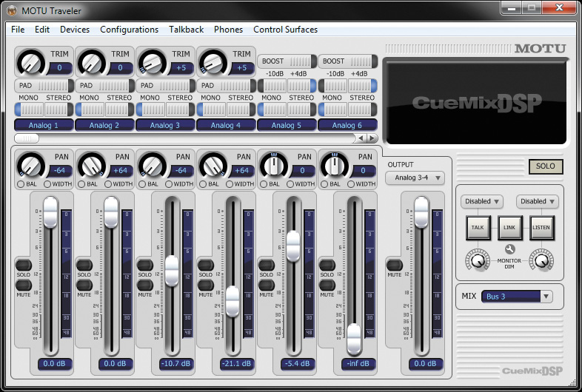Click the Analog 1 channel name label
Image resolution: width=582 pixels, height=392 pixels.
tap(44, 125)
